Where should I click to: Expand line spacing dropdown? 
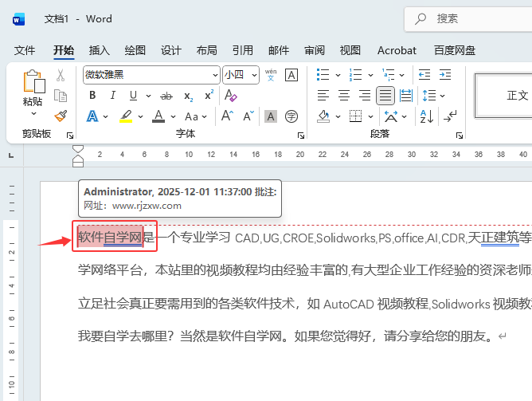[x=443, y=96]
